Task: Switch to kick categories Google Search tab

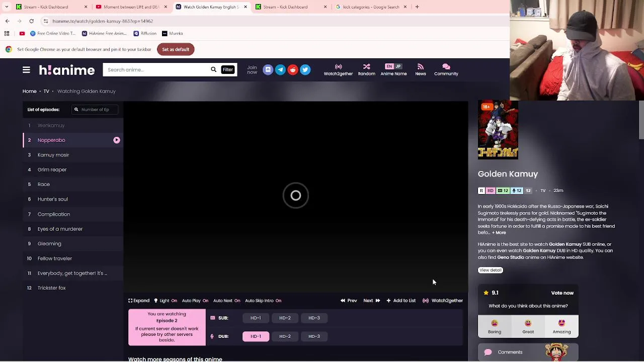Action: point(371,7)
